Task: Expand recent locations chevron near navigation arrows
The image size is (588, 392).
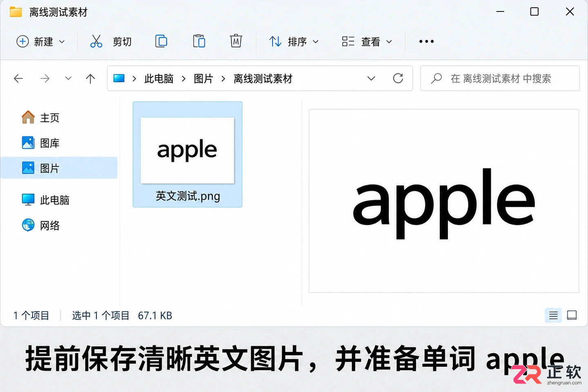Action: click(x=68, y=78)
